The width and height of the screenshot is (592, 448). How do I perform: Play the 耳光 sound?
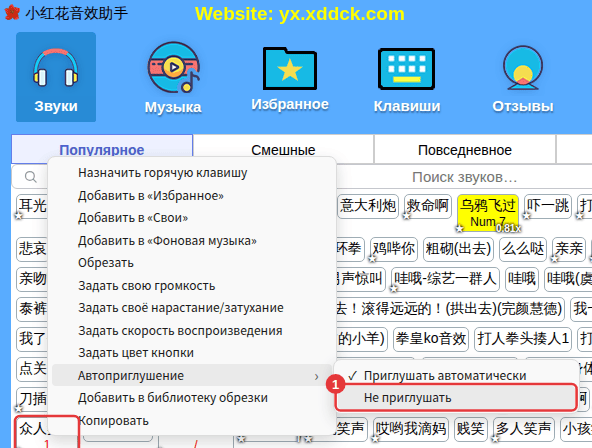pos(32,206)
